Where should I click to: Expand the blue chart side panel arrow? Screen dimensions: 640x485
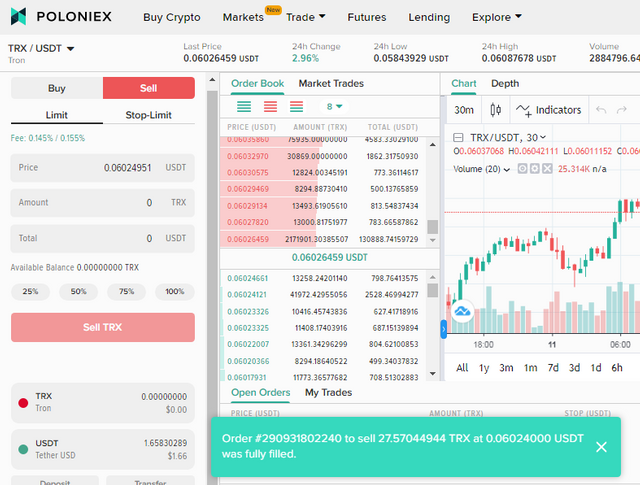point(444,329)
